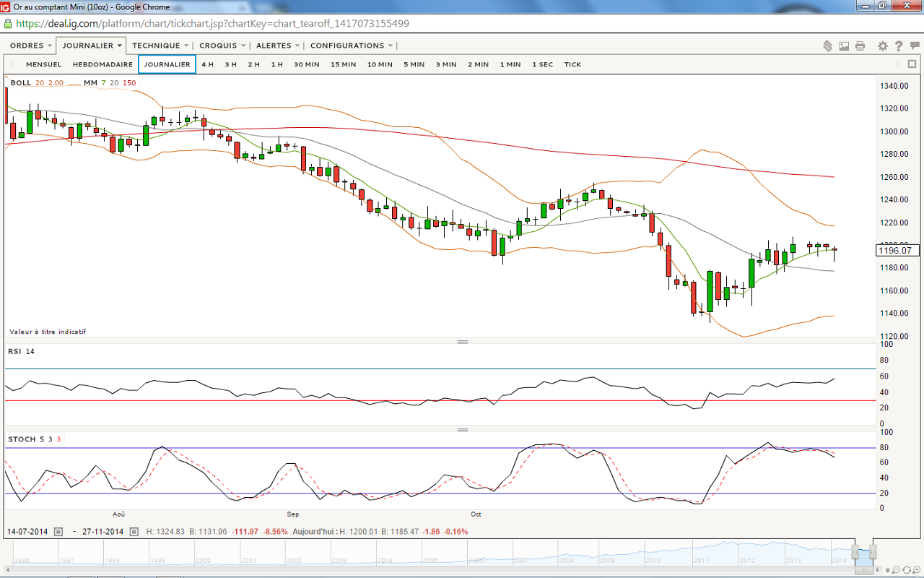Click divider grip above RSI panel
The height and width of the screenshot is (578, 924).
coord(463,342)
